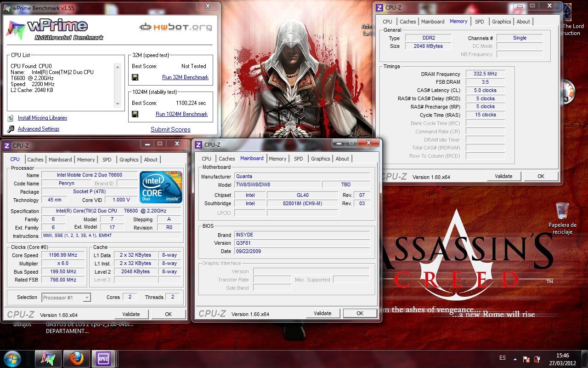Open Install Missing Libraries link
The height and width of the screenshot is (368, 588).
coord(42,118)
